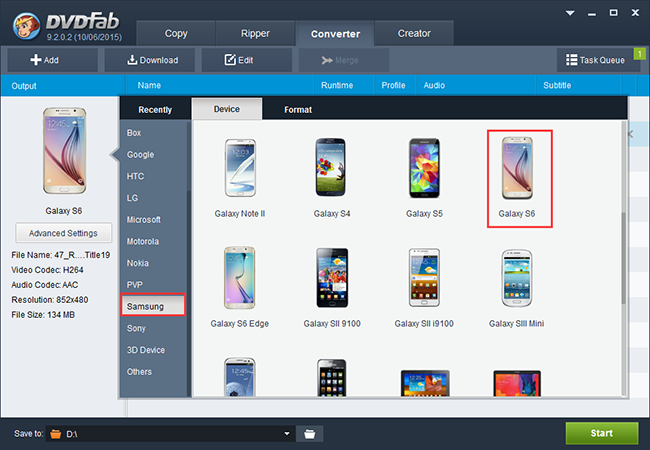
Task: Click the Merge toolbar button
Action: click(344, 60)
